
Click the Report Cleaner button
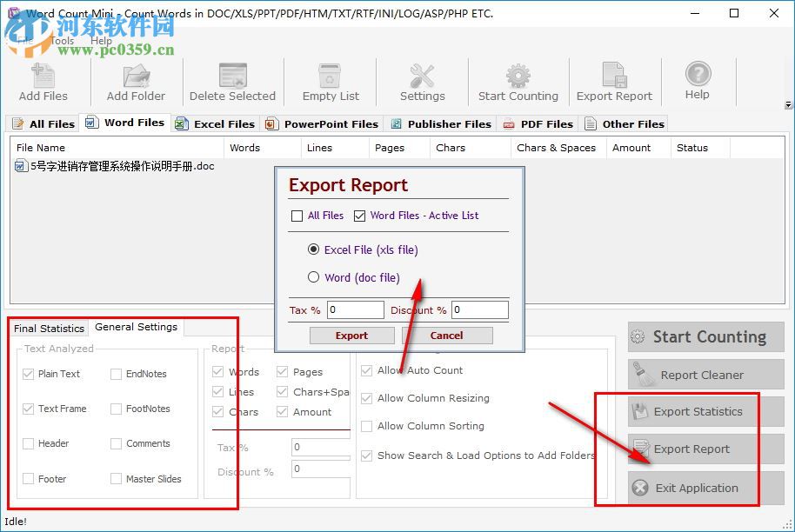tap(705, 375)
